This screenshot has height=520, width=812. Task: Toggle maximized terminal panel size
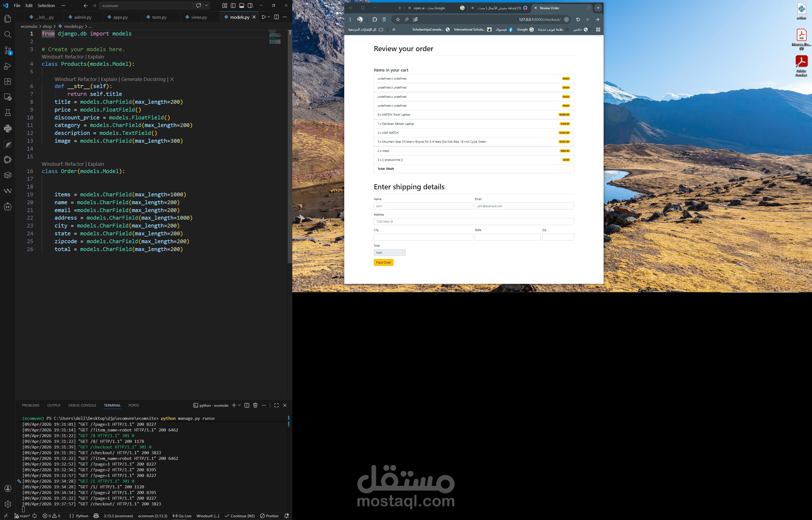pos(276,405)
